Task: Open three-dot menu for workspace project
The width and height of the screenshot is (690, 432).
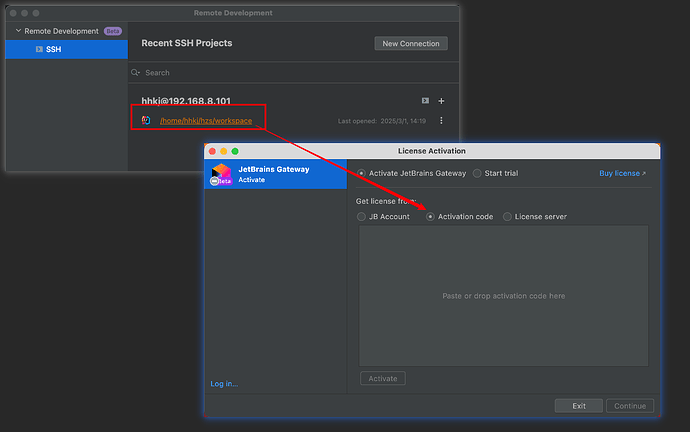Action: [441, 121]
